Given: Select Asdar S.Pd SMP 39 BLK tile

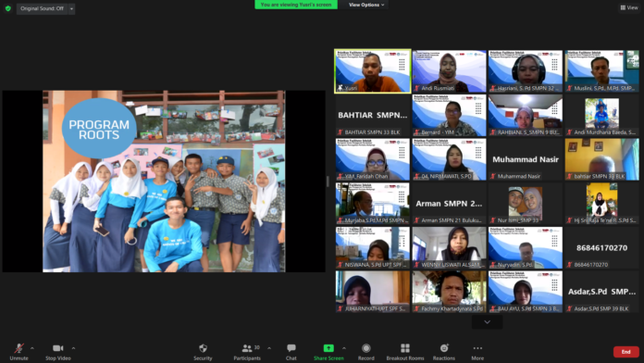Looking at the screenshot, I should click(601, 292).
